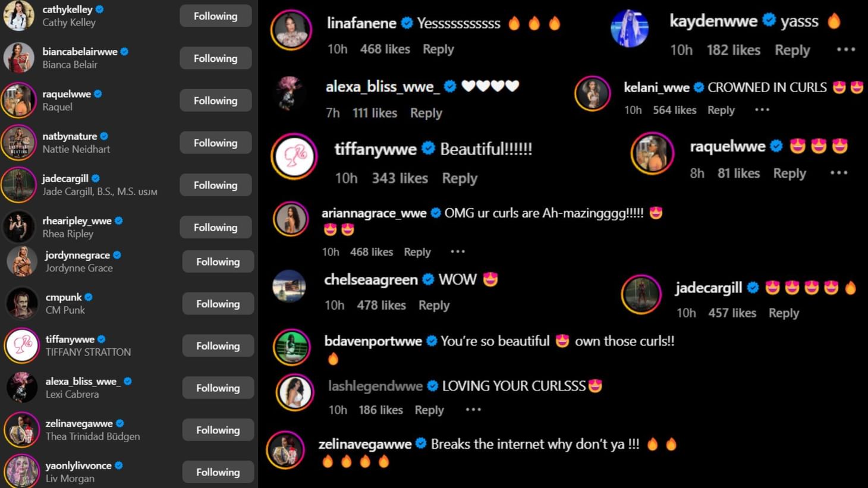The height and width of the screenshot is (488, 868).
Task: Toggle Following for cathykelley
Action: [x=216, y=16]
